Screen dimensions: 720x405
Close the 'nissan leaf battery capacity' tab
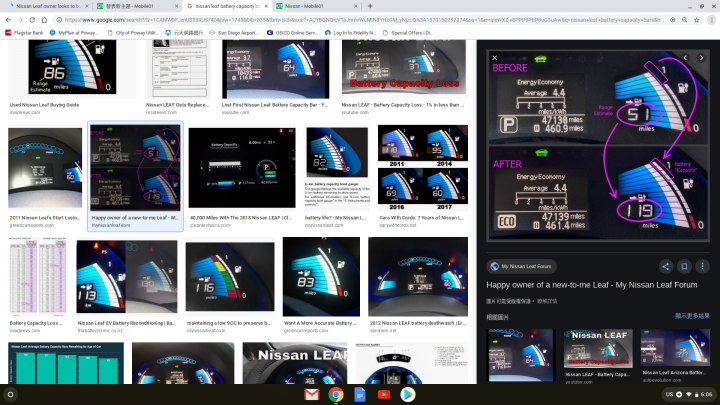[x=266, y=6]
